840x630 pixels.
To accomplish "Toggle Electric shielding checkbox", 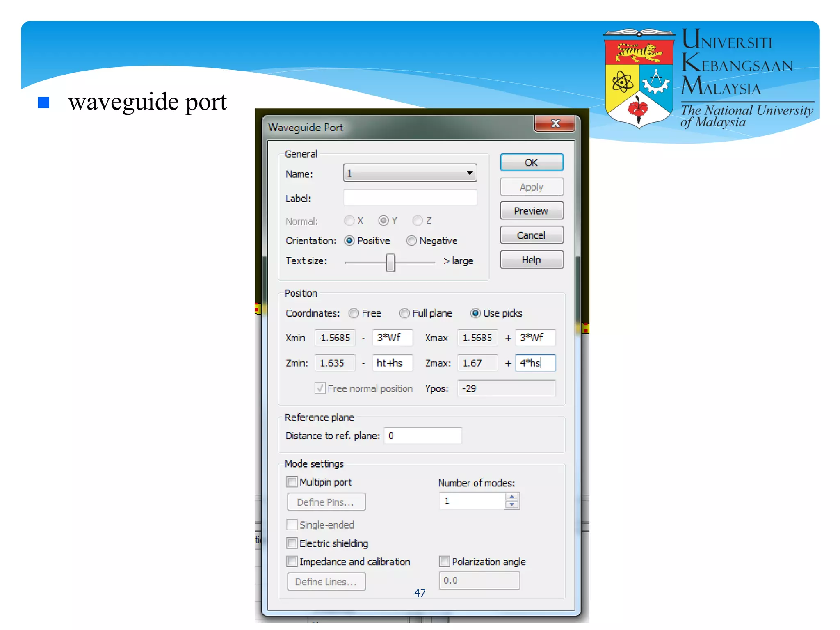I will (292, 543).
